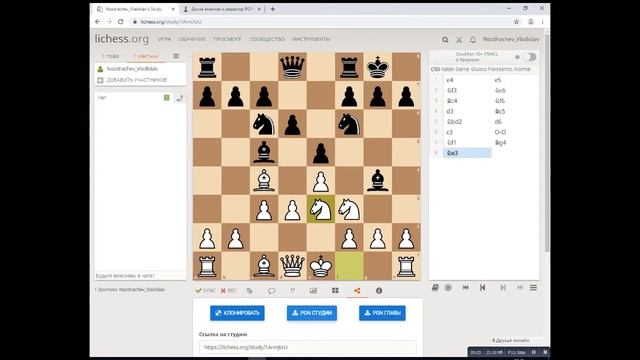Screen dimensions: 640x360
Task: Click the study URL field
Action: (x=308, y=347)
